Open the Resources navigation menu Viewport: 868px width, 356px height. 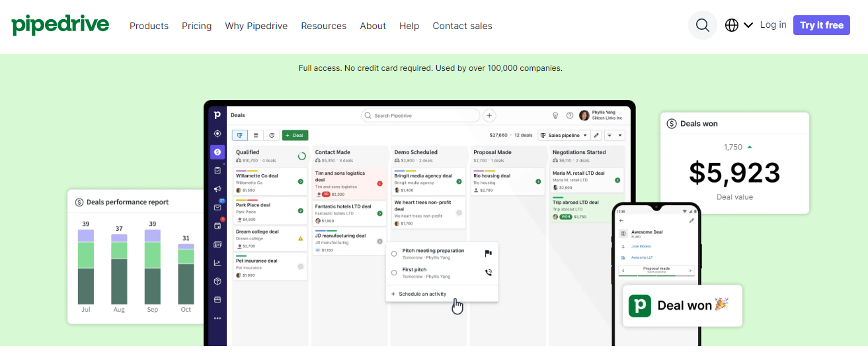coord(323,26)
